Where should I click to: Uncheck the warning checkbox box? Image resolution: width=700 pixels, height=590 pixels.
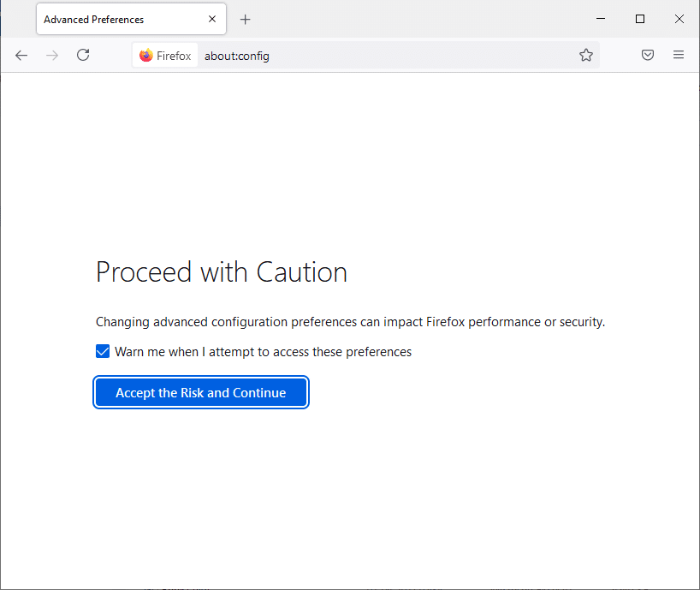point(103,352)
